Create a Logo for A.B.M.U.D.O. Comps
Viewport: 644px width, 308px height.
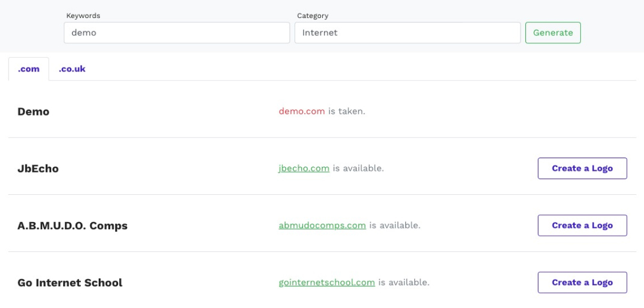tap(582, 226)
